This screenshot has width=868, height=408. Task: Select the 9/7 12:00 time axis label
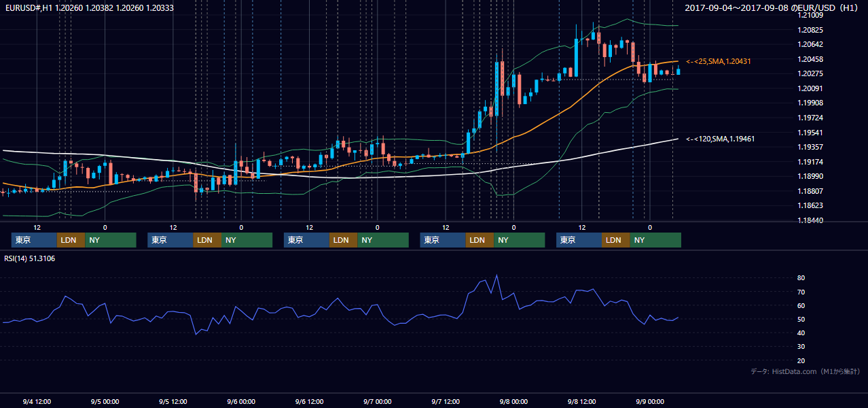(446, 401)
